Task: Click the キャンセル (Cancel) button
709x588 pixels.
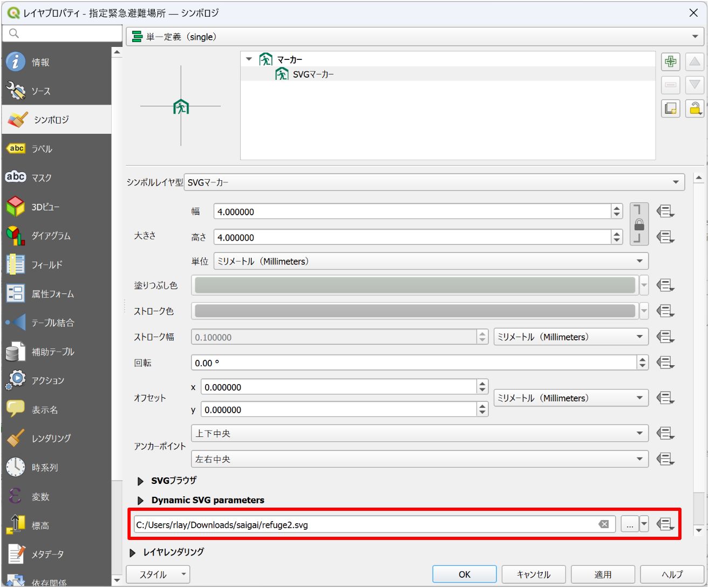Action: click(534, 575)
